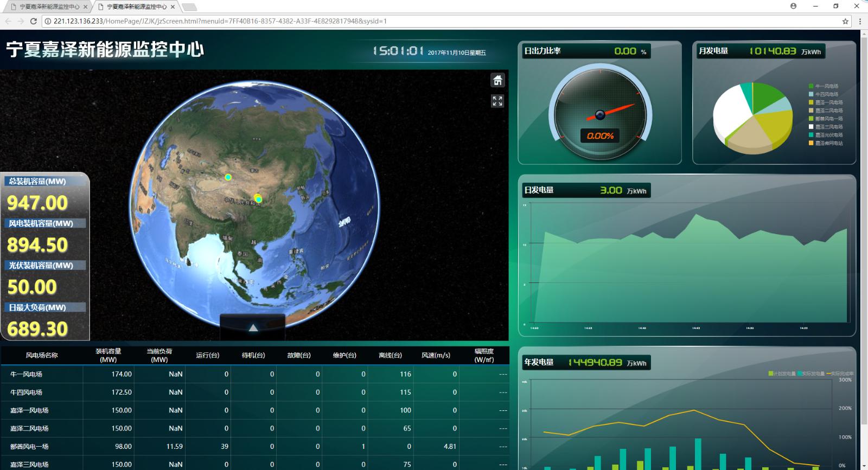868x470 pixels.
Task: Toggle 嘉泽光伏电场 teal legend swatch
Action: [811, 135]
